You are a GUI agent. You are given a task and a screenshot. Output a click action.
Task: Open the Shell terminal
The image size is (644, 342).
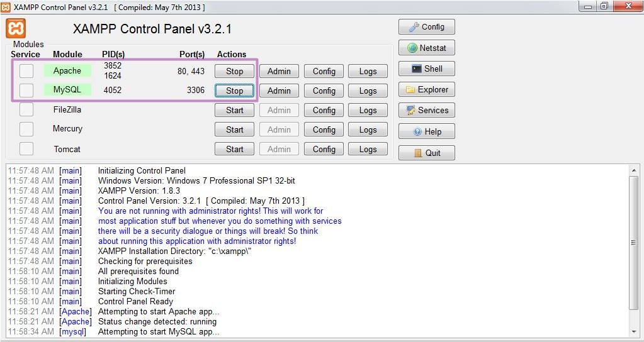click(x=426, y=69)
